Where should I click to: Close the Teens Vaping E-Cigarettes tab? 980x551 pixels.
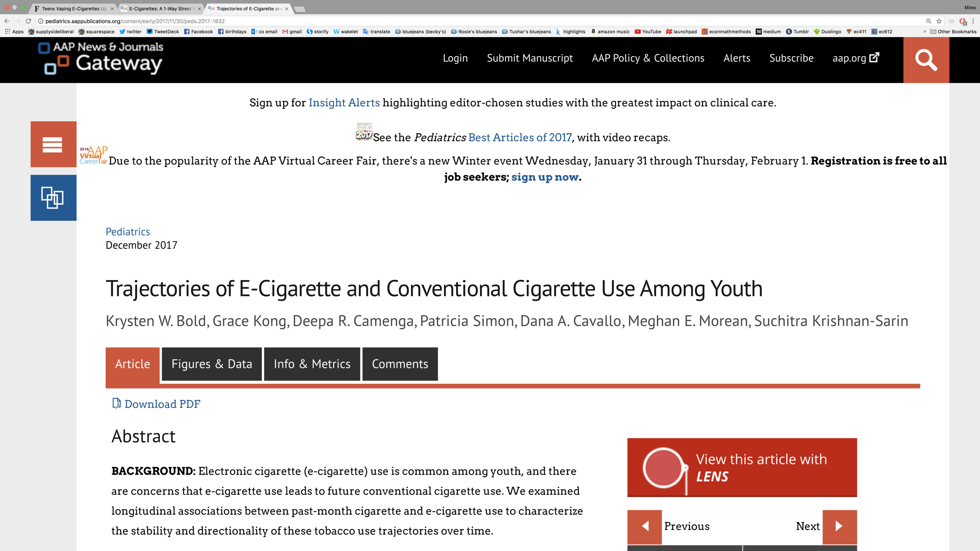tap(112, 9)
